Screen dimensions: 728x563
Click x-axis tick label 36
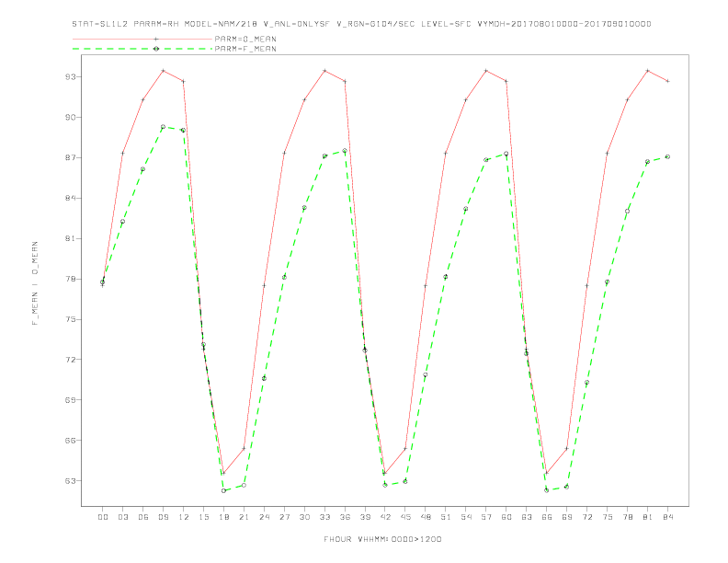coord(345,517)
